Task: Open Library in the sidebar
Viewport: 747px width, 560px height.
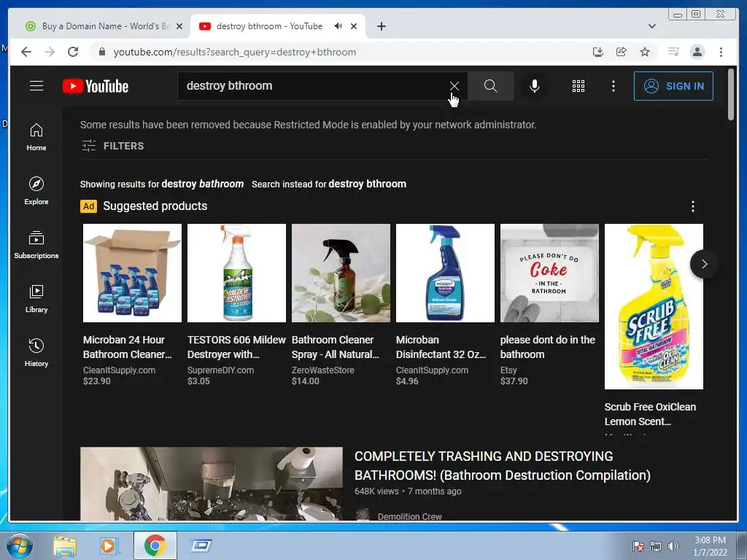Action: click(x=36, y=298)
